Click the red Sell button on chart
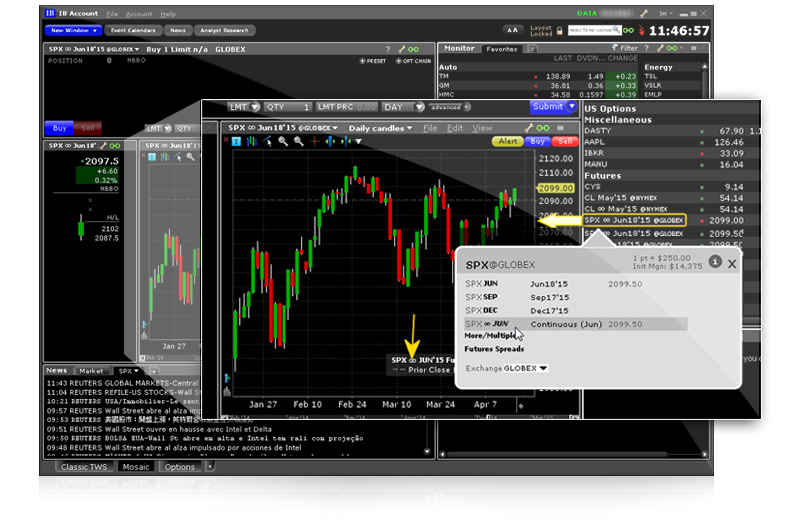Image resolution: width=800 pixels, height=520 pixels. 565,141
